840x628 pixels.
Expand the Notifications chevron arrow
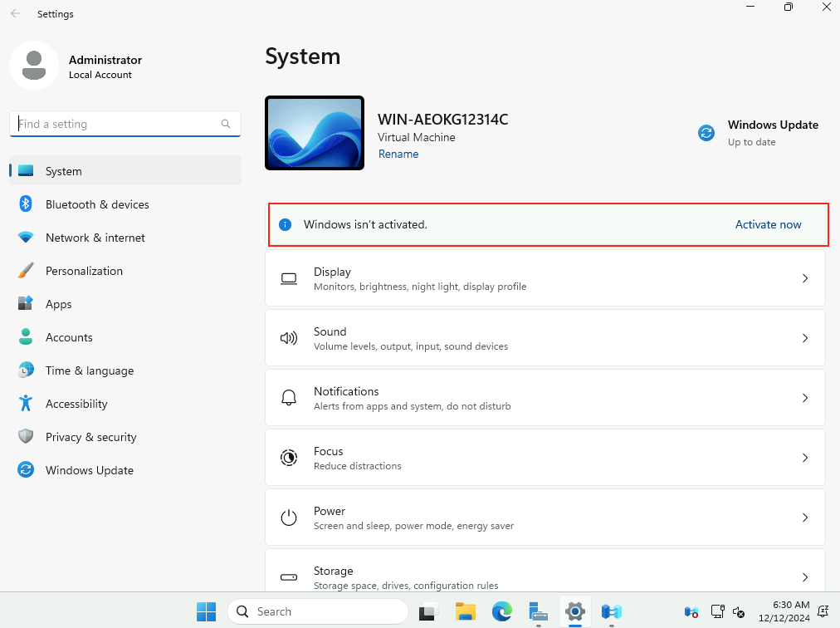coord(804,398)
